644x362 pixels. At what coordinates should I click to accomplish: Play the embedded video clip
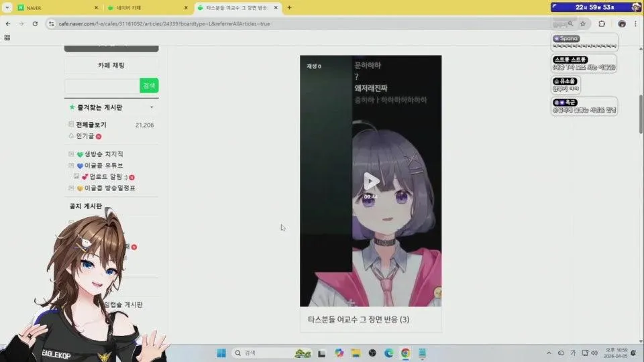click(371, 181)
